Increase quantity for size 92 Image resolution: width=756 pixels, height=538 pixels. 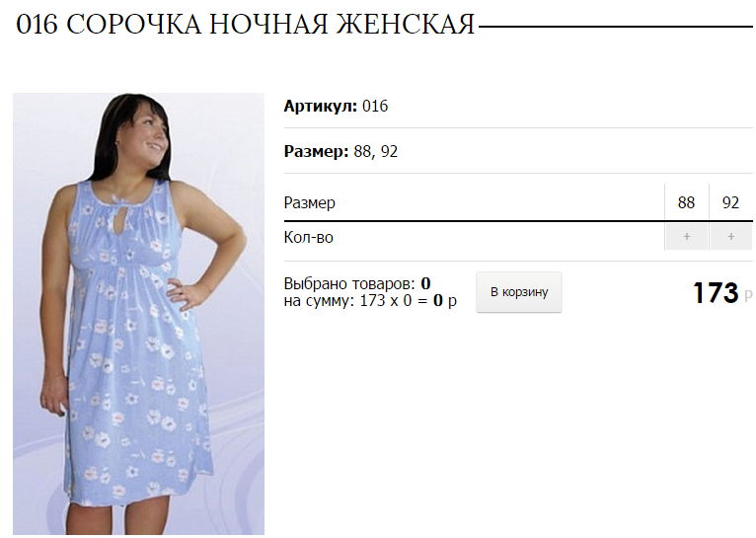[731, 237]
